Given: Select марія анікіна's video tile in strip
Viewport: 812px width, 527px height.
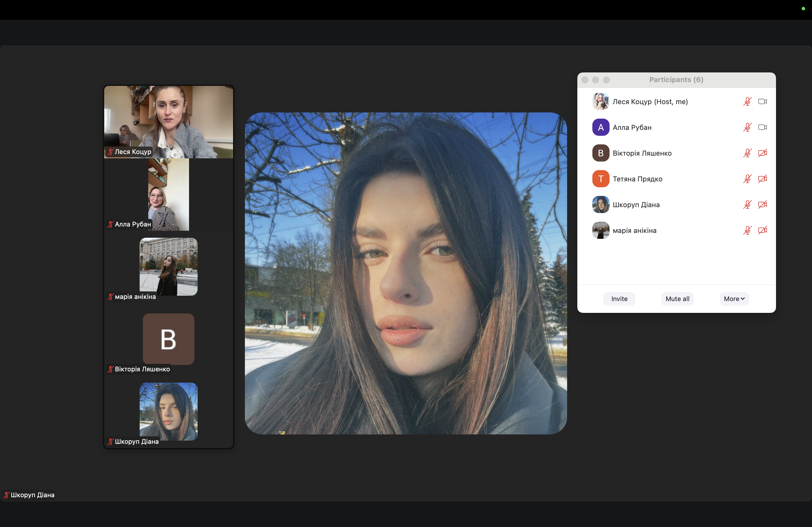Looking at the screenshot, I should (x=169, y=267).
